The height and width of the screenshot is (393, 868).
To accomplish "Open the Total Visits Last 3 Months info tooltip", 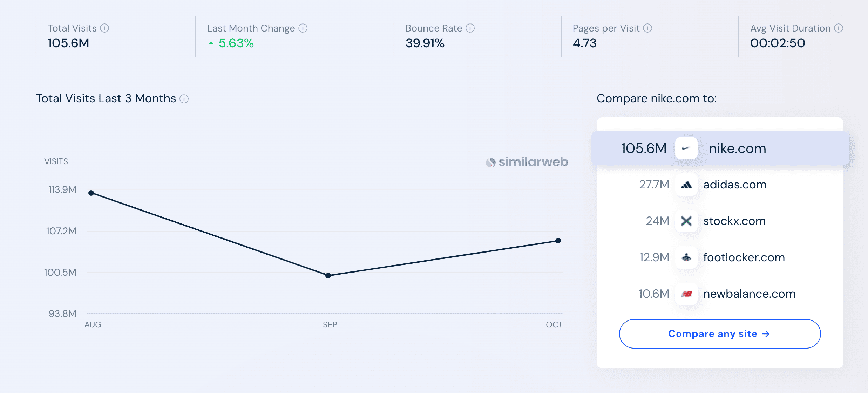I will 184,99.
